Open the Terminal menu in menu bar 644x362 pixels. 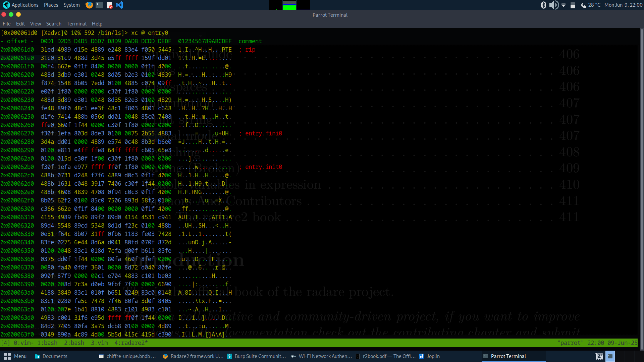click(76, 24)
